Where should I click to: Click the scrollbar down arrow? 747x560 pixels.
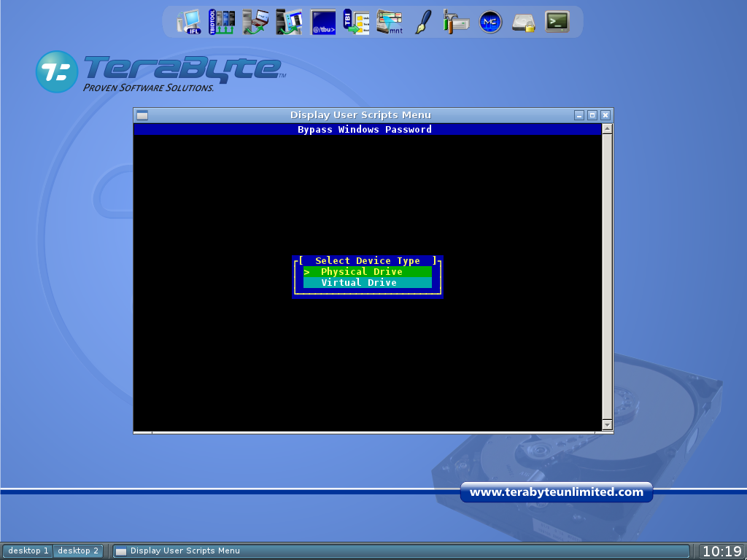(x=607, y=424)
